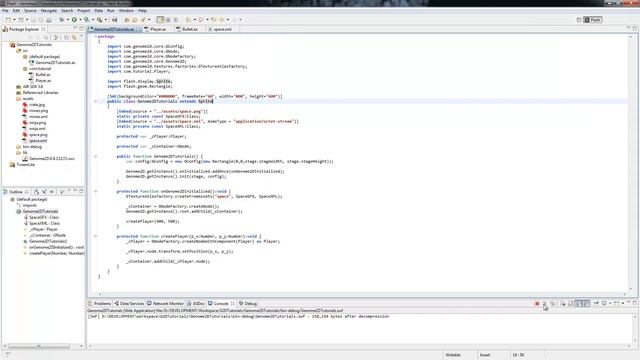Open the Problems view tab
The image size is (640, 360).
point(100,304)
